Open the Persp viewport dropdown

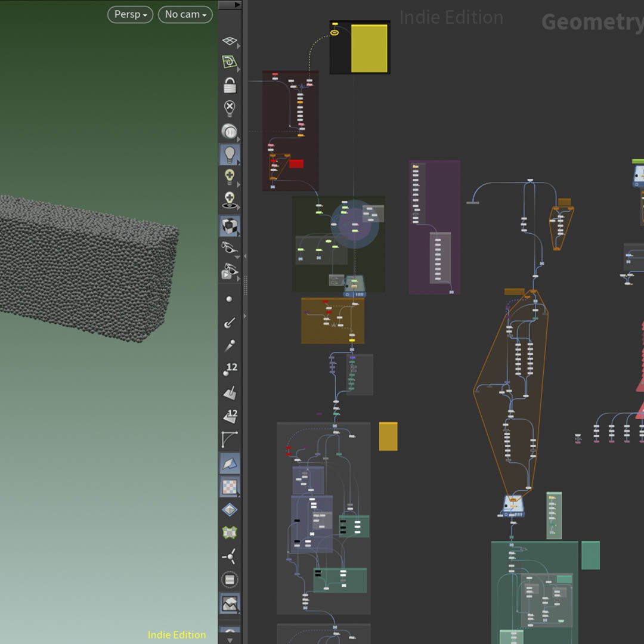[x=130, y=15]
